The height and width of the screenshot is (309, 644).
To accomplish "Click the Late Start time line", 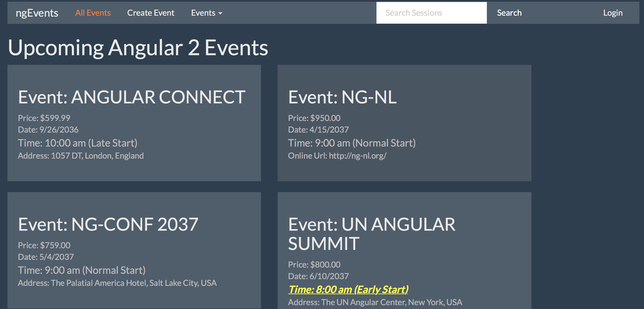I will (x=78, y=143).
